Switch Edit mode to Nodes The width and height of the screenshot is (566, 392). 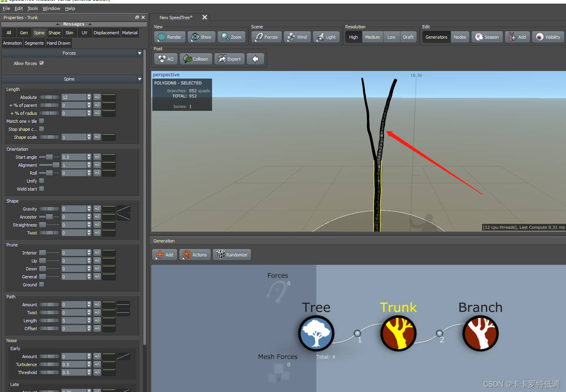pyautogui.click(x=460, y=37)
